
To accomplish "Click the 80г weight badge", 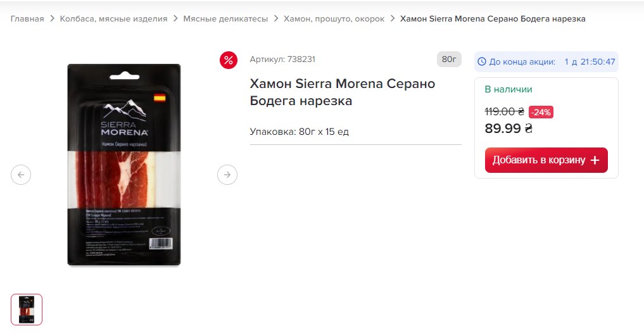I will point(449,60).
